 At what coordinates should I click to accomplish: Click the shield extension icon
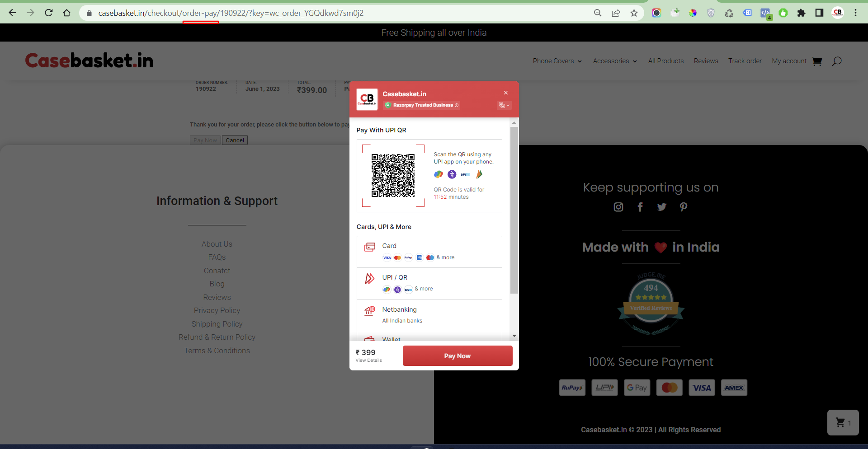[x=711, y=13]
